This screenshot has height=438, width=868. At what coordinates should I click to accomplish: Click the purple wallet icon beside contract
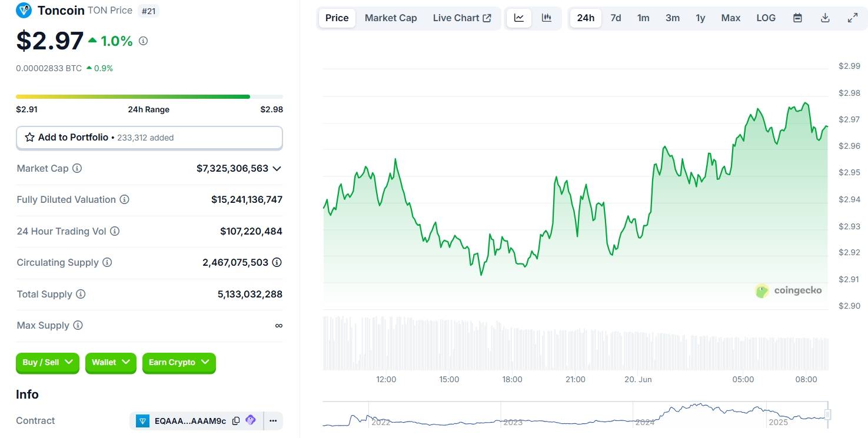[x=251, y=420]
